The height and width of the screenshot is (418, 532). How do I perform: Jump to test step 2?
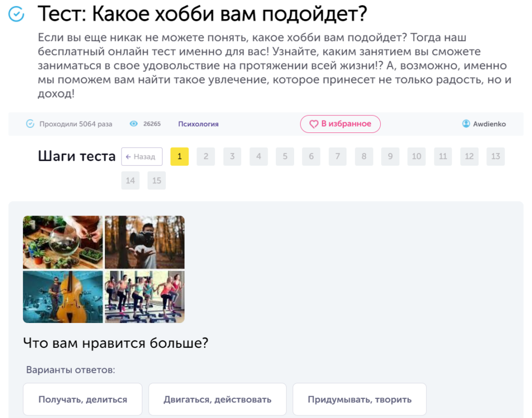pyautogui.click(x=206, y=156)
